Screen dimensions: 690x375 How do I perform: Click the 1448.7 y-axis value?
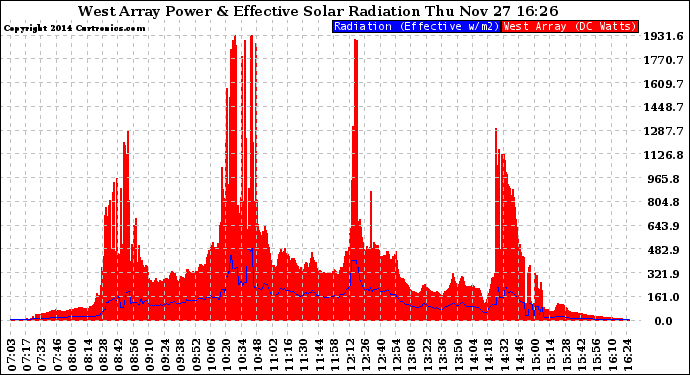664,107
